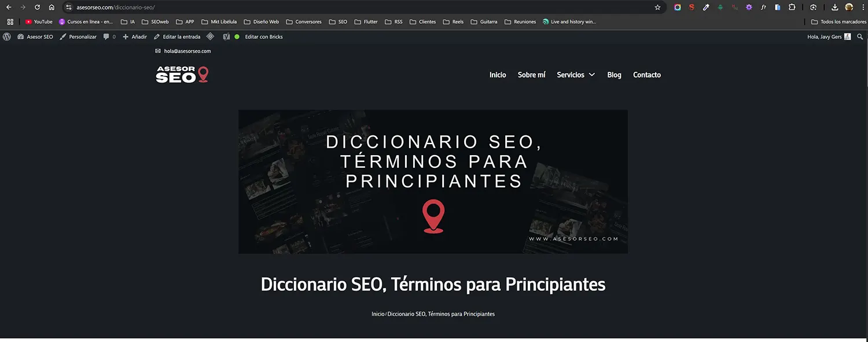The height and width of the screenshot is (342, 868).
Task: Click the Yoast SEO icon in admin bar
Action: pos(226,36)
